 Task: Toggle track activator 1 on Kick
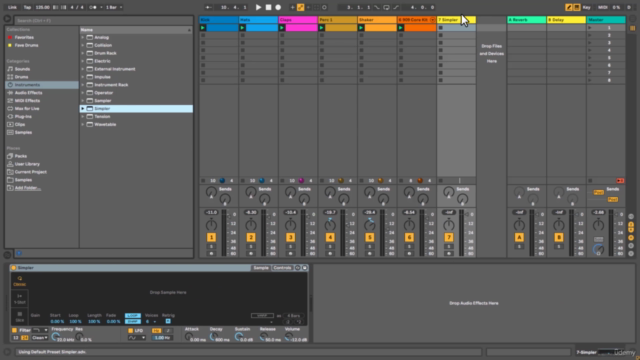(211, 237)
